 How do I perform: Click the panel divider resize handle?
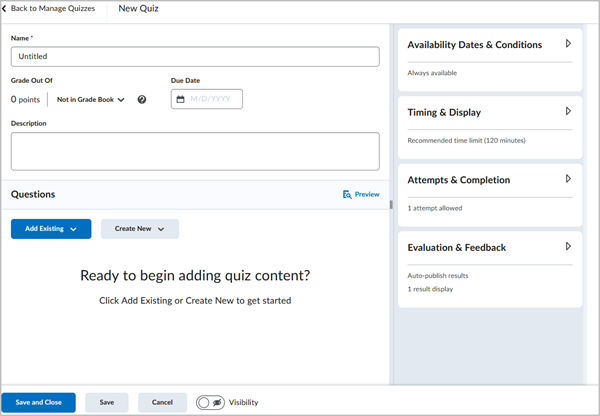click(x=391, y=205)
